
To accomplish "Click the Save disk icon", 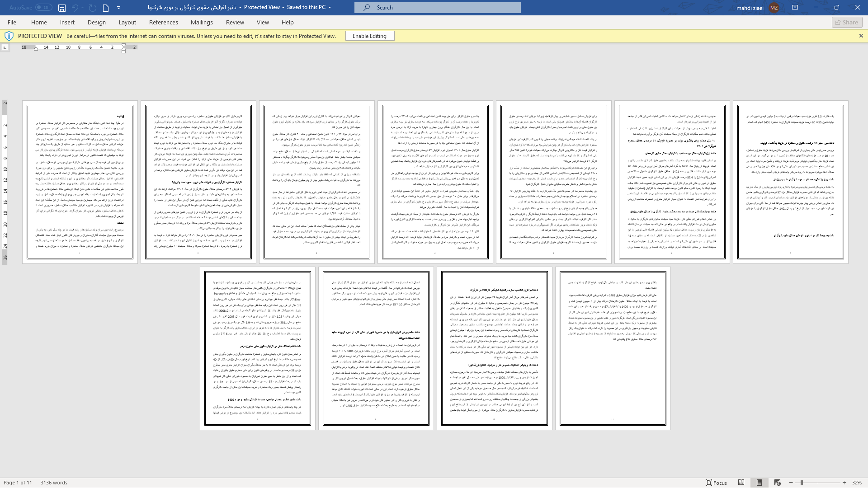I will [x=62, y=8].
